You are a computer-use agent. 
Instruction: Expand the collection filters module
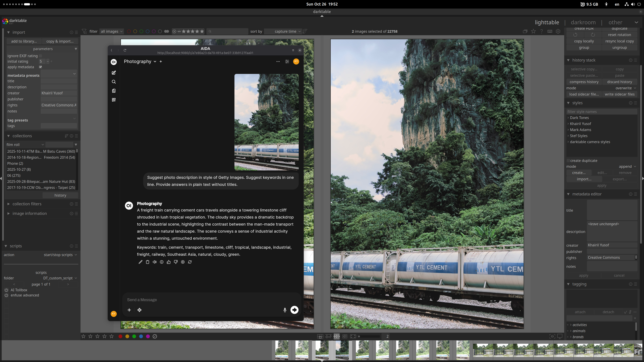[27, 204]
